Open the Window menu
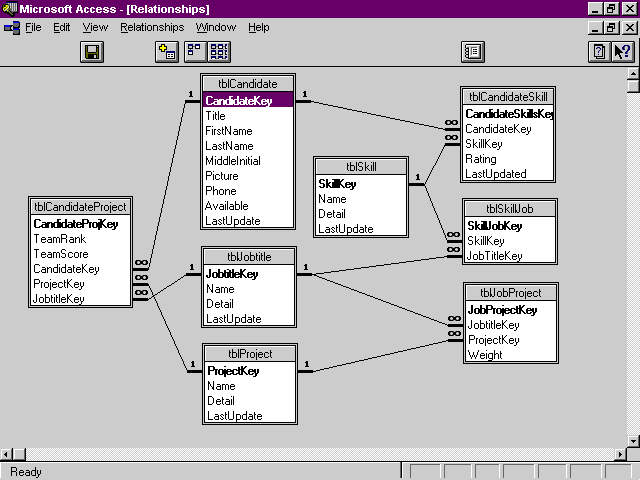The height and width of the screenshot is (480, 640). [216, 27]
